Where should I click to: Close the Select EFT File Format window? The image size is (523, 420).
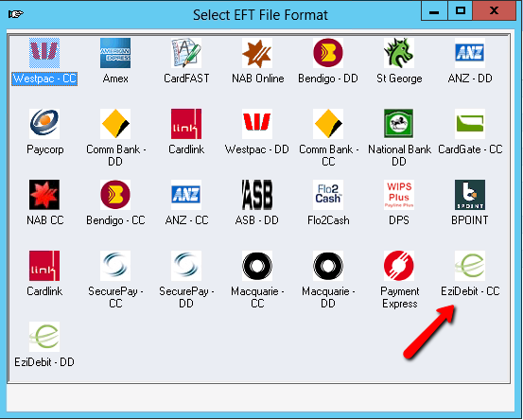(495, 11)
